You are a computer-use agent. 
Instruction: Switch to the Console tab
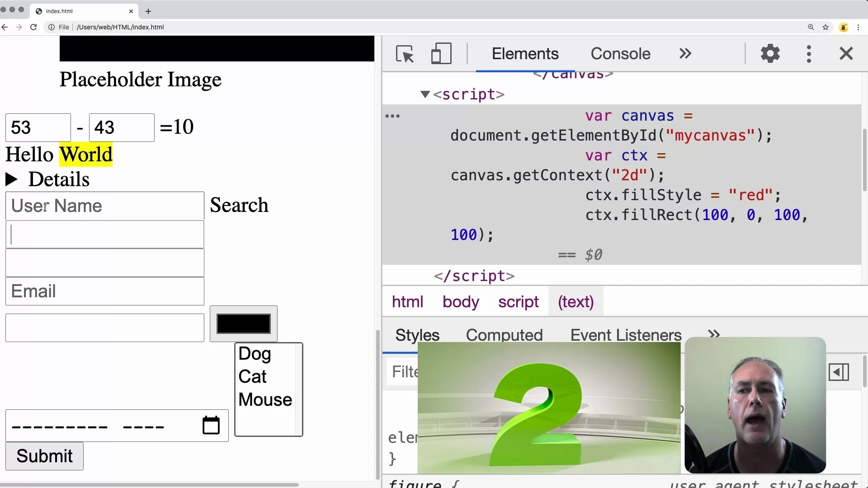pyautogui.click(x=620, y=54)
